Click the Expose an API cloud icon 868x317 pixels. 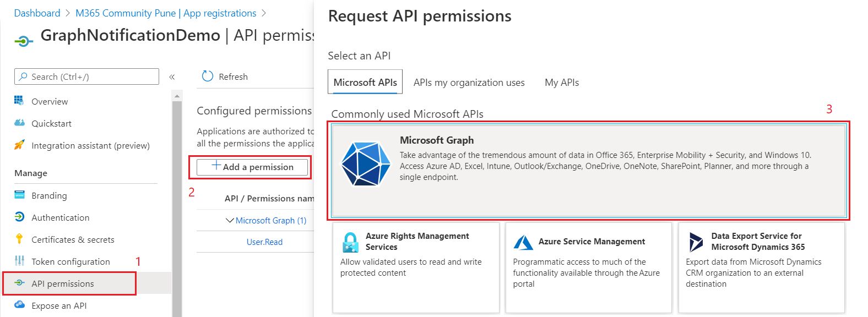19,305
